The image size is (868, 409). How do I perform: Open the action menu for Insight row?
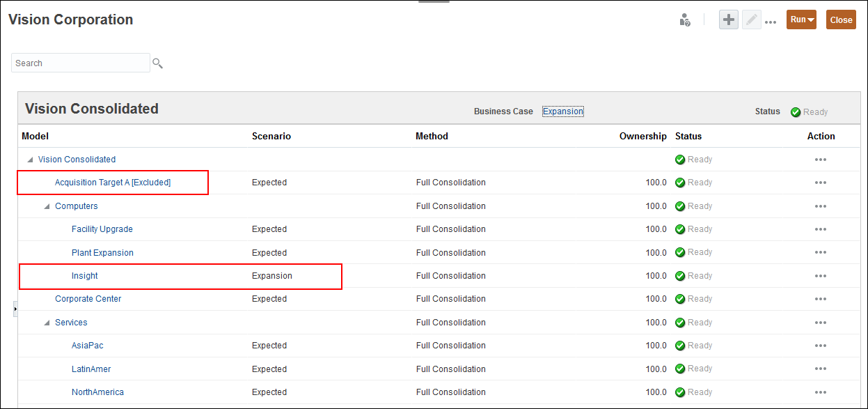point(821,276)
